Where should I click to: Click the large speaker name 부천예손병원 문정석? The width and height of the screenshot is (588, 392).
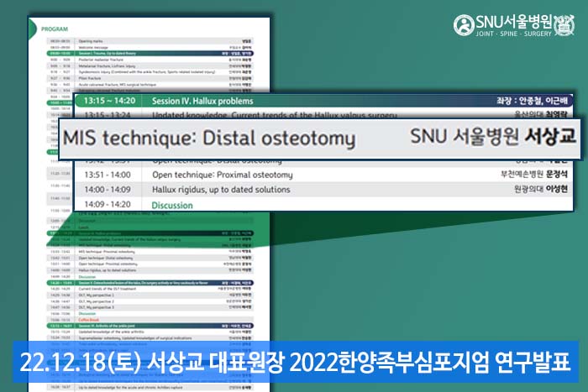(x=534, y=174)
